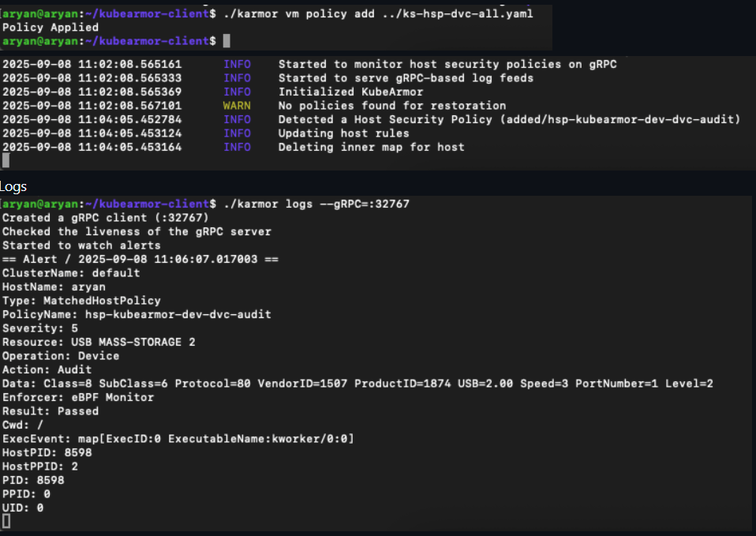
Task: Click the "Resource: USB MASS-STORAGE 2" line
Action: click(99, 342)
